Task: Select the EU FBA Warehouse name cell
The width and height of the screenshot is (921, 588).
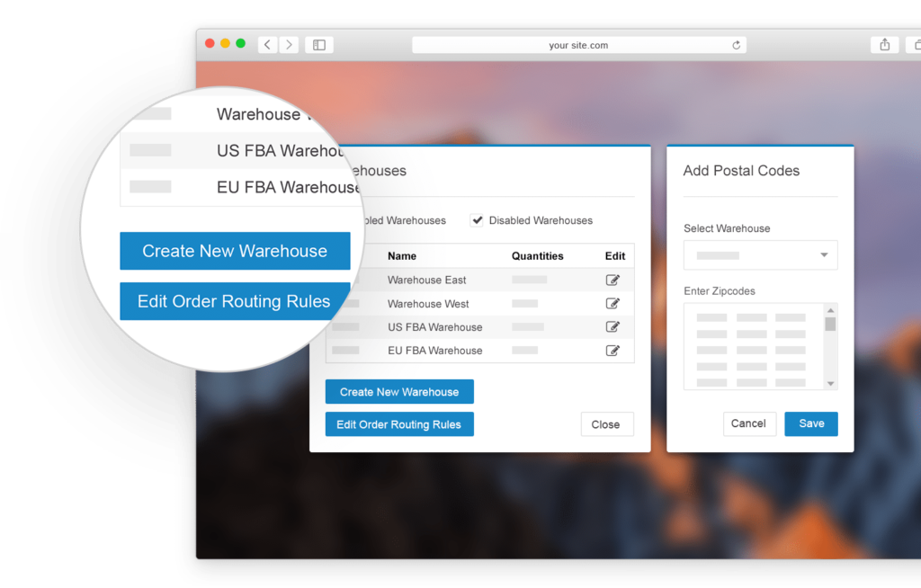Action: 434,351
